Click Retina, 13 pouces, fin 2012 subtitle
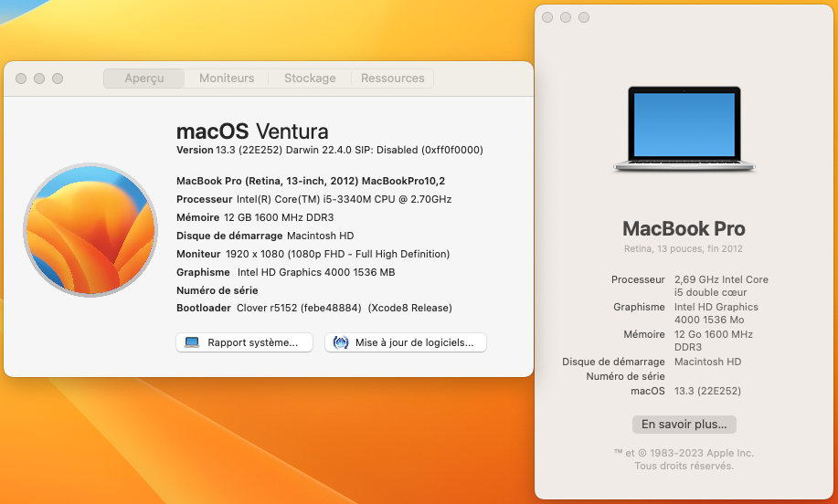Viewport: 838px width, 504px height. point(683,248)
